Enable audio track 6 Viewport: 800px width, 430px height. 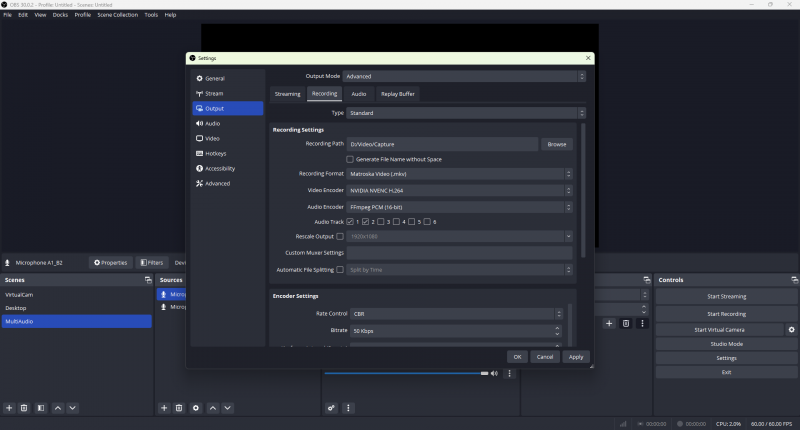point(427,222)
